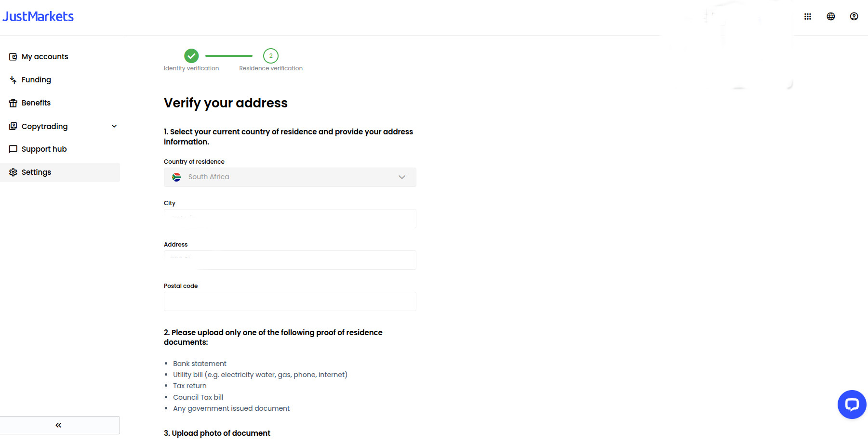Switch to My accounts section
Screen dimensions: 868x444
[x=44, y=56]
